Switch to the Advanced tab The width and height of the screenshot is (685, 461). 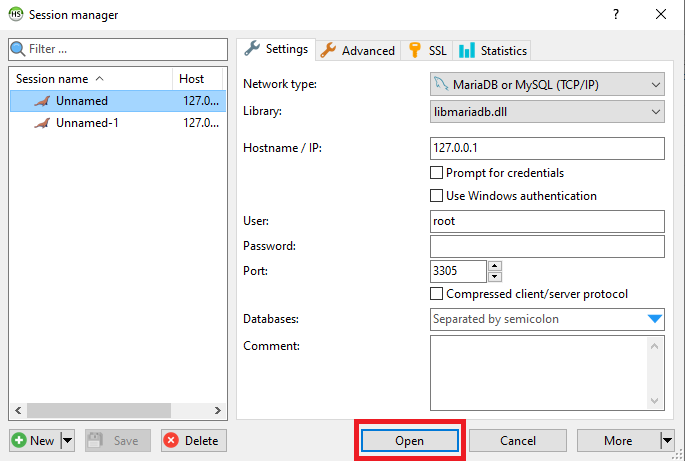click(x=358, y=51)
